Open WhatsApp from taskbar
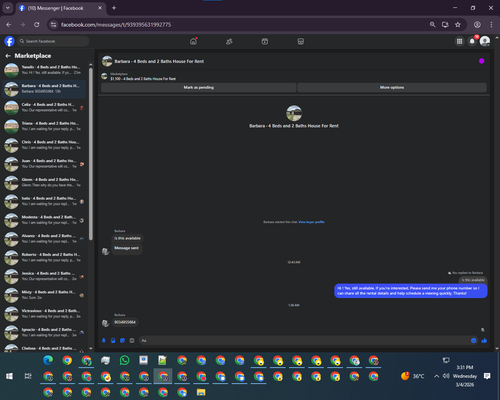Viewport: 500px width, 400px height. pos(124,360)
